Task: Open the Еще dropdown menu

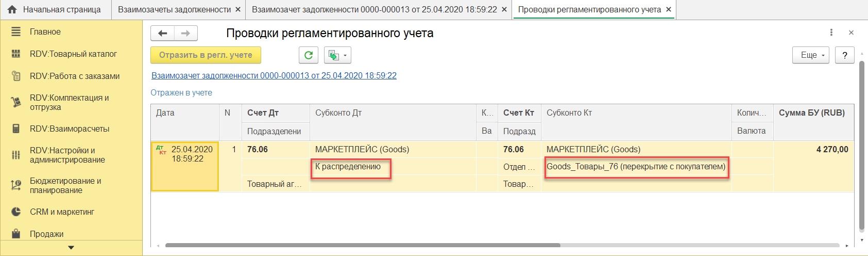Action: pos(810,55)
